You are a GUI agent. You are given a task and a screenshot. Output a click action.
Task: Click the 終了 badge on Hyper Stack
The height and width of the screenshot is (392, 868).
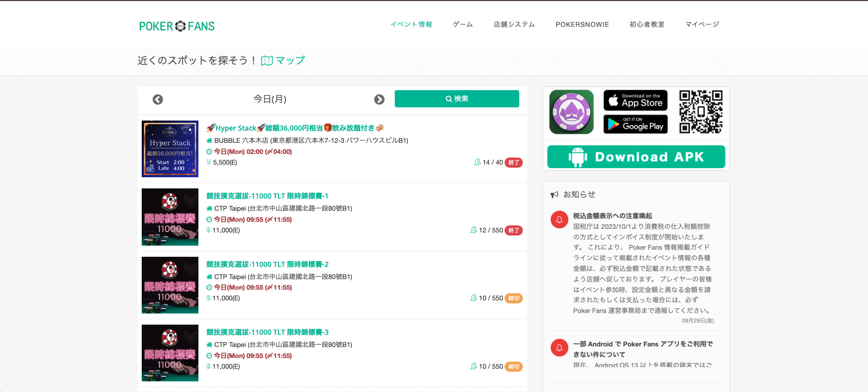coord(514,163)
